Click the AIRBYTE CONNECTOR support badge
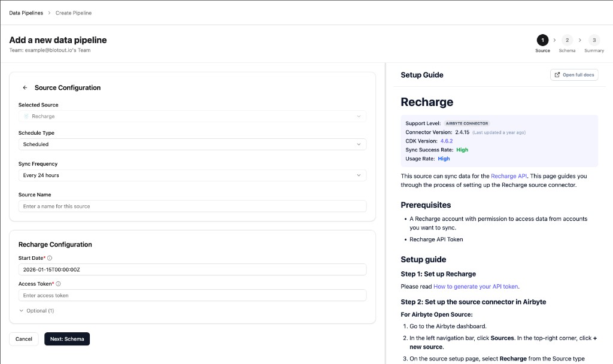The width and height of the screenshot is (613, 364). [467, 123]
